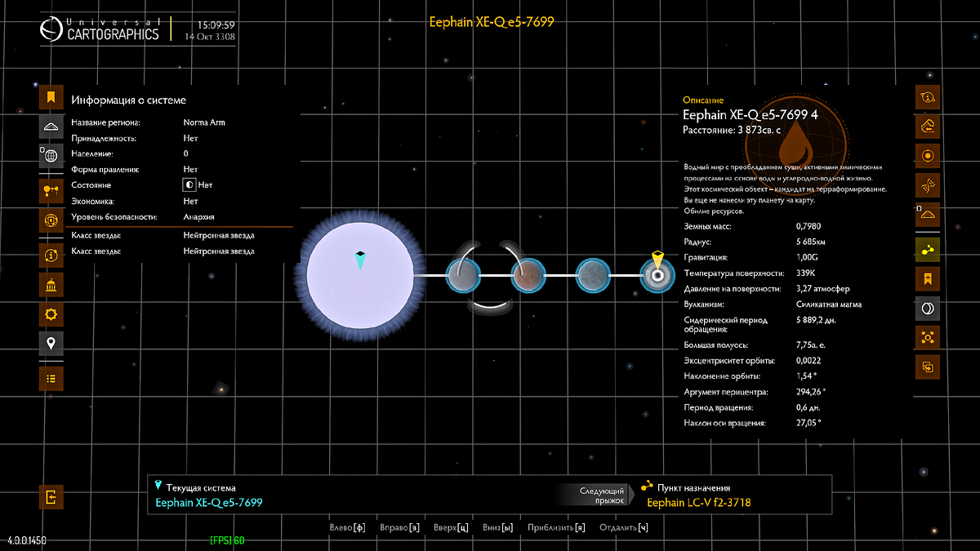The image size is (980, 551).
Task: Click the Эксцентриситет орбиты value 0,0022
Action: pyautogui.click(x=808, y=361)
